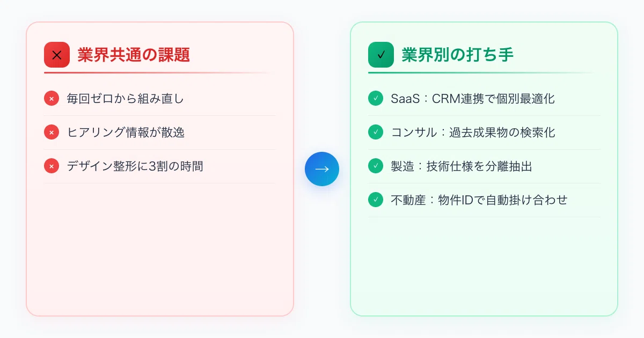Click the text 不動産：物件IDで自動掛け合わせ
The height and width of the screenshot is (338, 644).
click(x=479, y=200)
